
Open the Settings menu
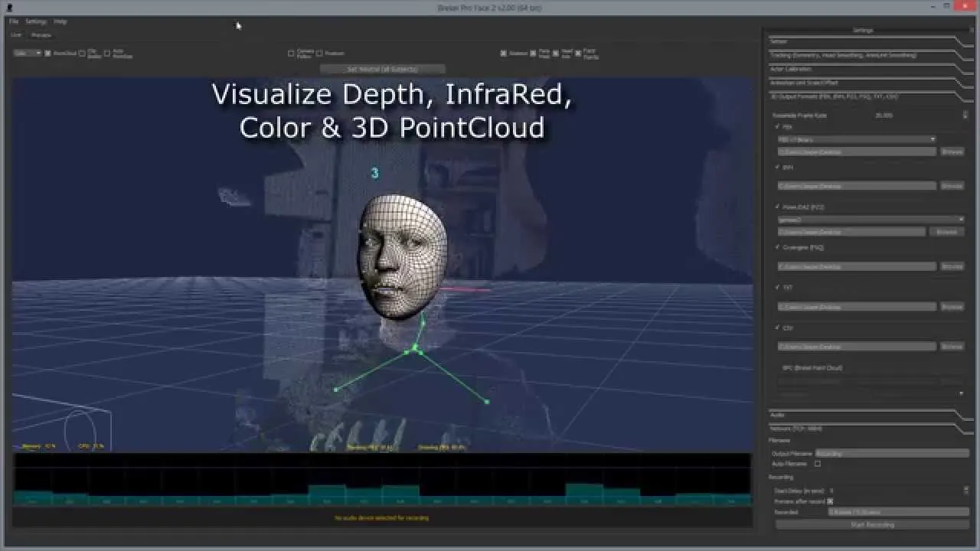pyautogui.click(x=36, y=21)
